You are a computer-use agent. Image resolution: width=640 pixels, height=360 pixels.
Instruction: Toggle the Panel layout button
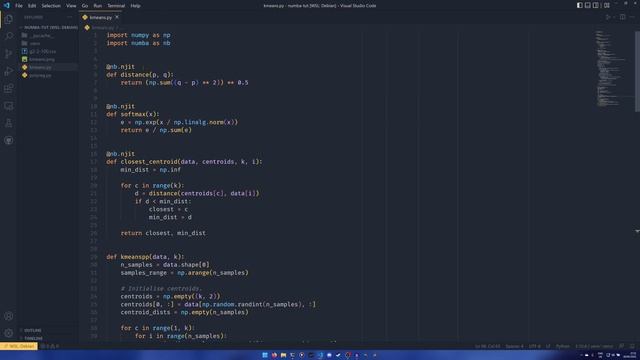pos(588,5)
